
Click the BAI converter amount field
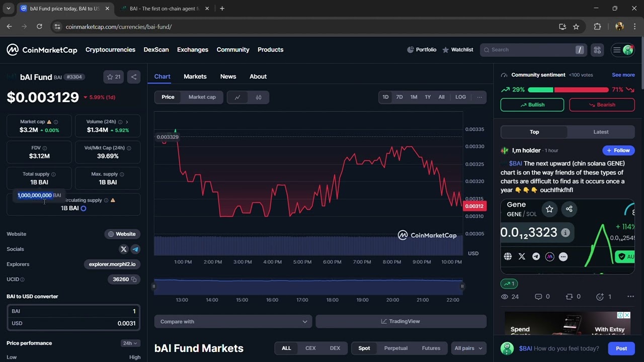[x=73, y=311]
